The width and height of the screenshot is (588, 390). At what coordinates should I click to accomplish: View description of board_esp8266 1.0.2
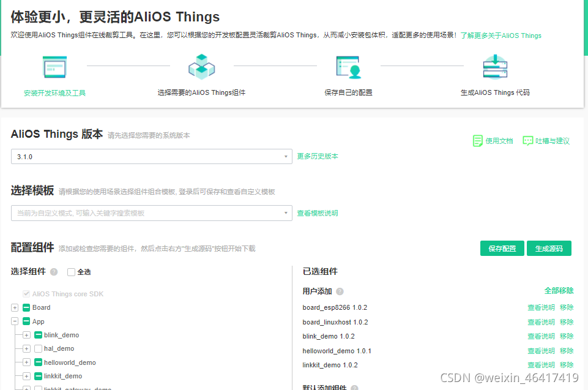[x=541, y=307]
